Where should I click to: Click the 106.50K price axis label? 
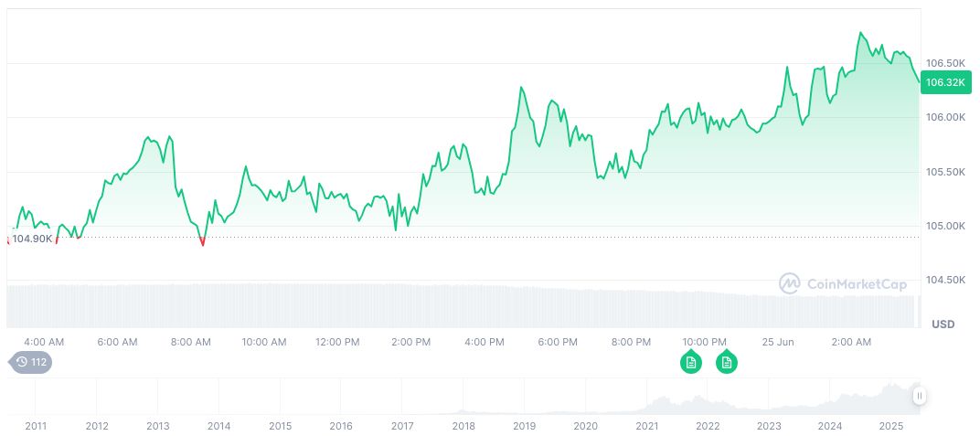pos(945,63)
